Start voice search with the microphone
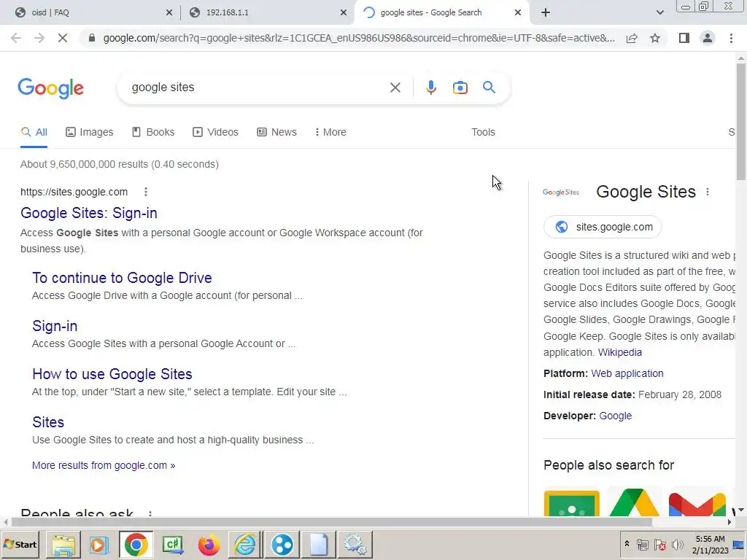Viewport: 747px width, 560px height. pyautogui.click(x=430, y=87)
